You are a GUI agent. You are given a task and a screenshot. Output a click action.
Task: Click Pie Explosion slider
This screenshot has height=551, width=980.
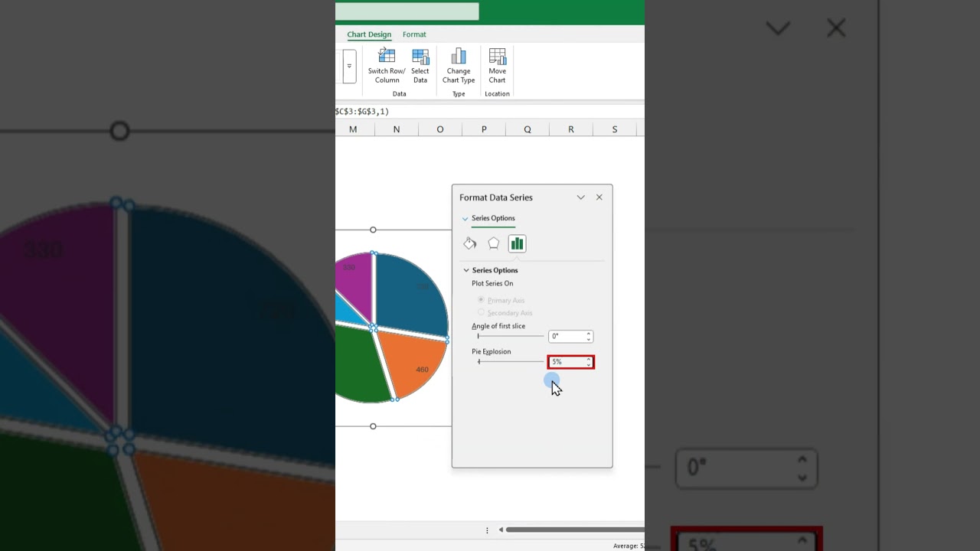[x=510, y=361]
